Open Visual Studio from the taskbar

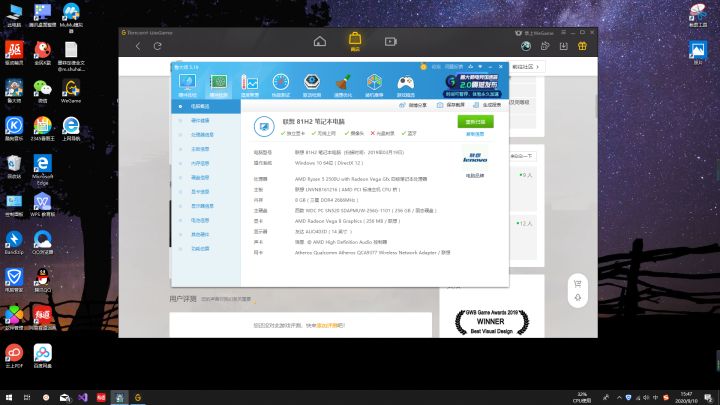(83, 398)
